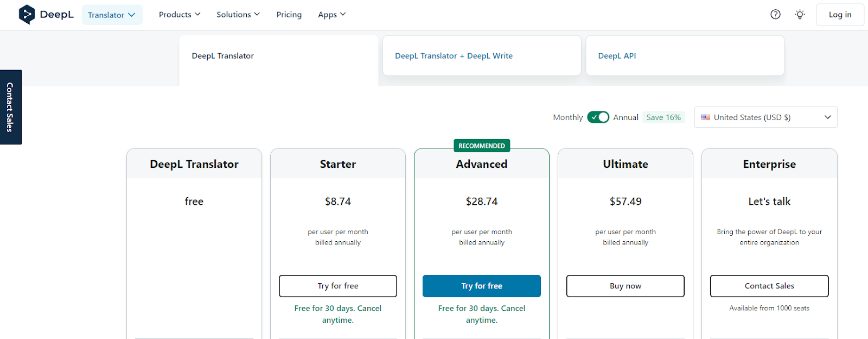This screenshot has width=868, height=339.
Task: Open the United States (USD $) currency dropdown
Action: point(765,117)
